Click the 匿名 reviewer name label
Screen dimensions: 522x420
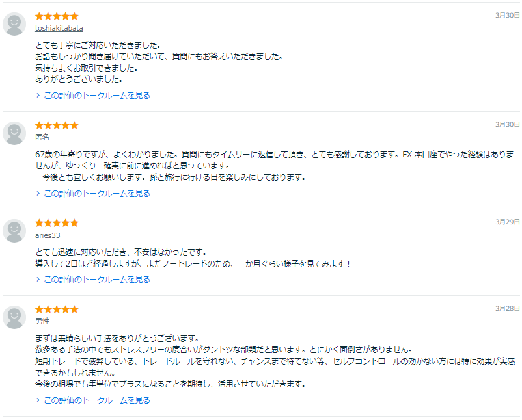[x=42, y=137]
